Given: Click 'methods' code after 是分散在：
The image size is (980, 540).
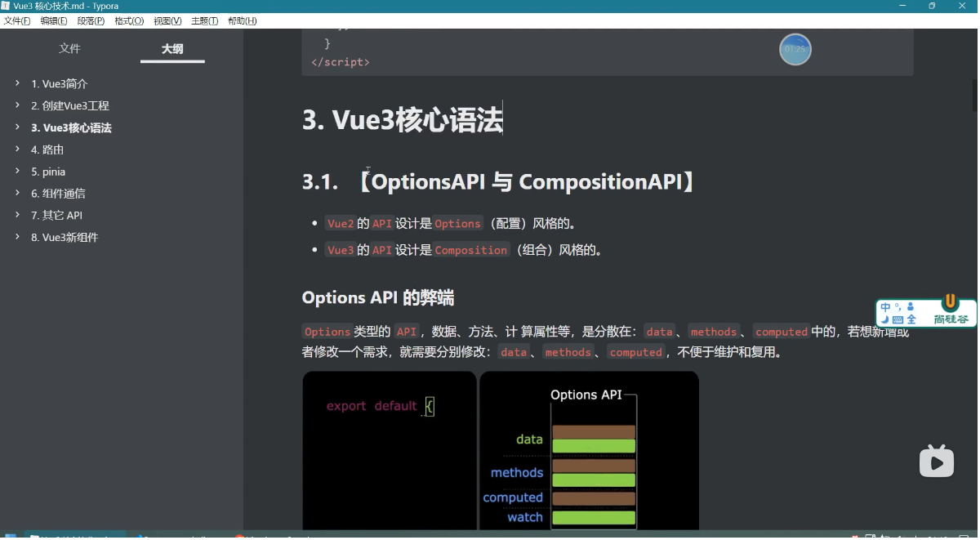Looking at the screenshot, I should click(714, 332).
